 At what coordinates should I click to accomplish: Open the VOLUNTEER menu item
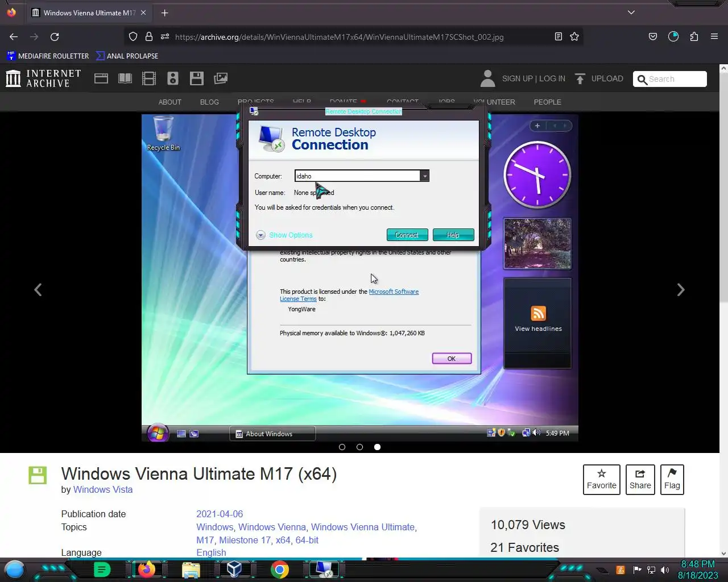coord(495,102)
